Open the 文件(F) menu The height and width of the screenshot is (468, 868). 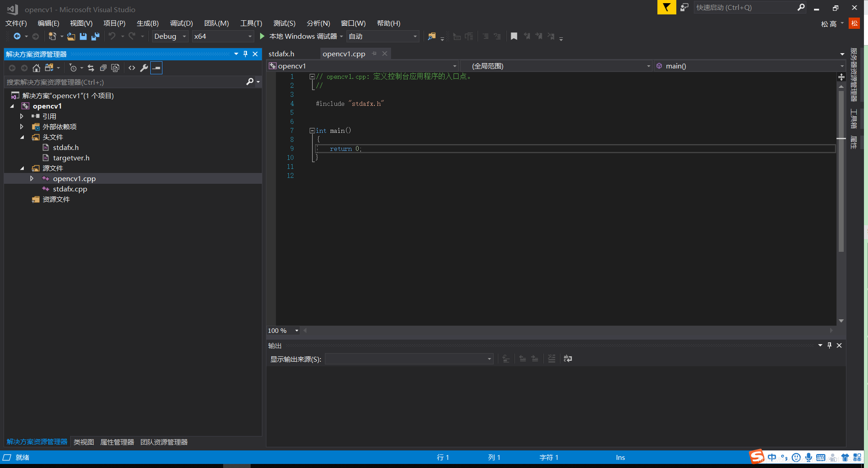tap(16, 23)
